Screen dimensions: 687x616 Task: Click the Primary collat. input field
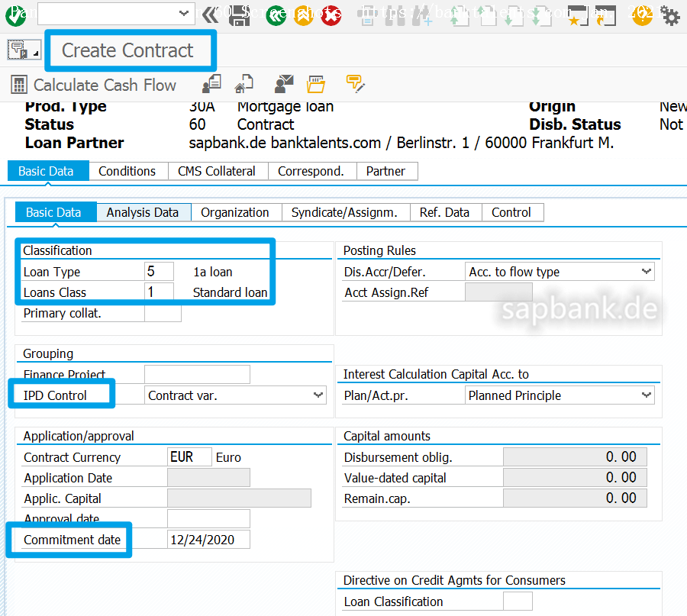pos(163,313)
